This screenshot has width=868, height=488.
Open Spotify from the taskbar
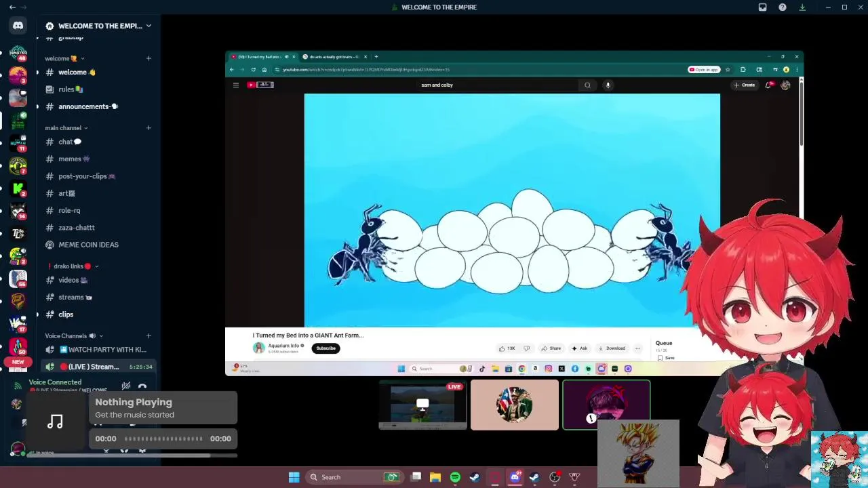[x=455, y=477]
